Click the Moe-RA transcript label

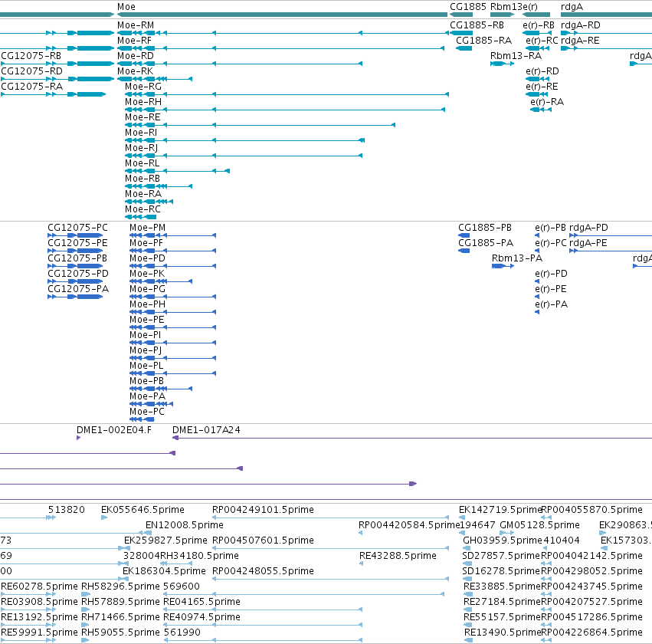coord(143,194)
